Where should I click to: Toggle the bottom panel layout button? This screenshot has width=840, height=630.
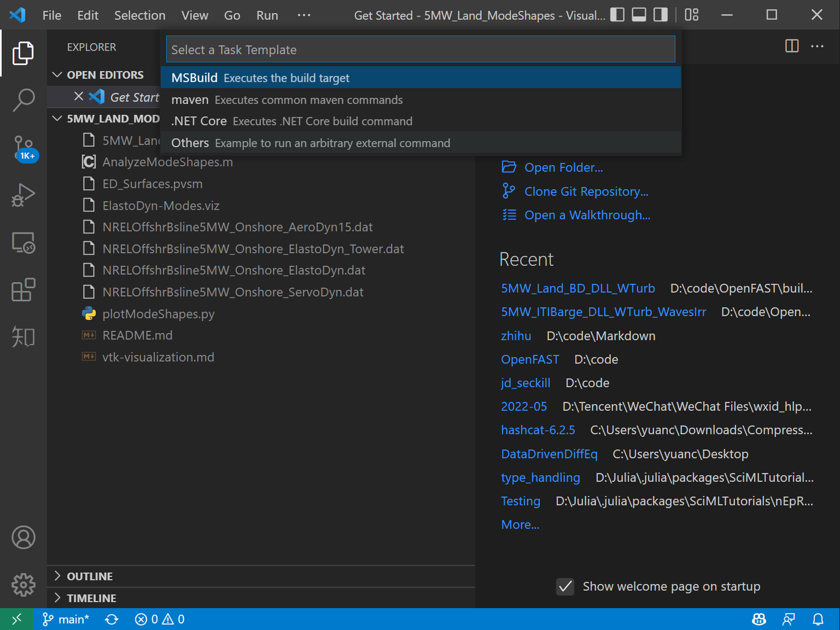(639, 15)
